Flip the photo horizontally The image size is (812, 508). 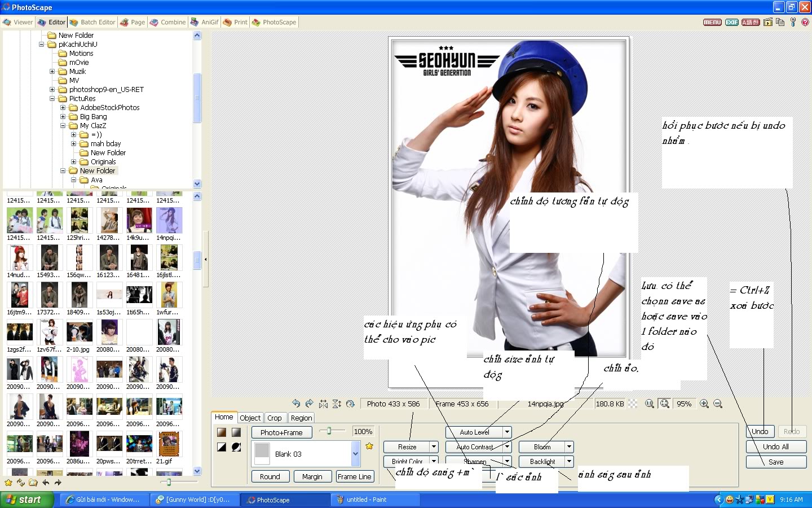(x=323, y=404)
